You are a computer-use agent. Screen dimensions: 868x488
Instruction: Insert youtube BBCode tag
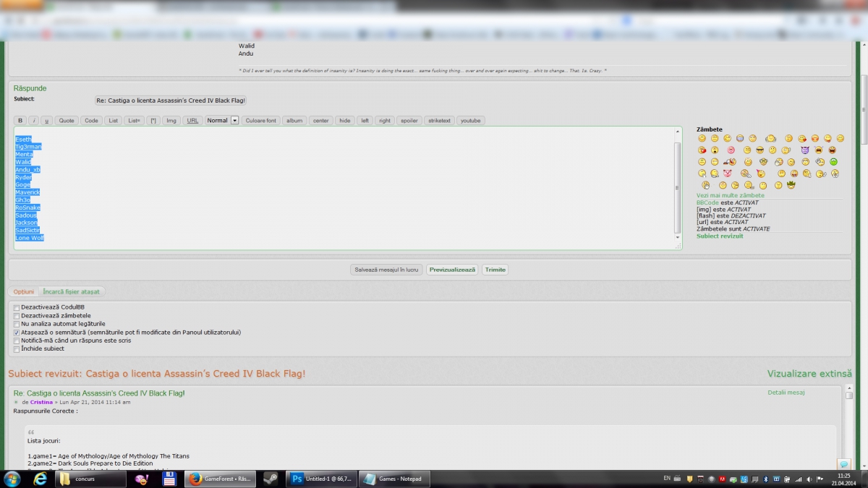[470, 121]
